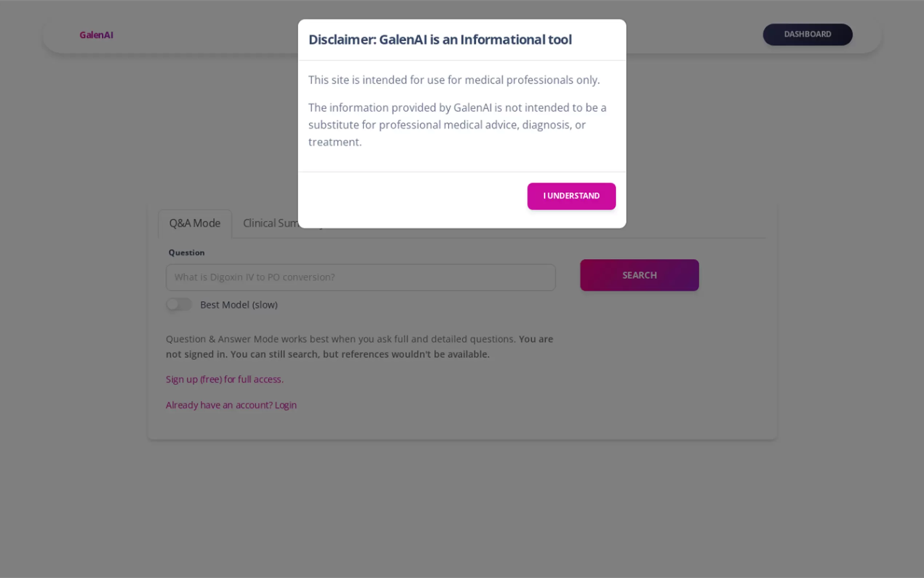This screenshot has height=578, width=924.
Task: Click the medical professionals only sentence
Action: pos(454,80)
